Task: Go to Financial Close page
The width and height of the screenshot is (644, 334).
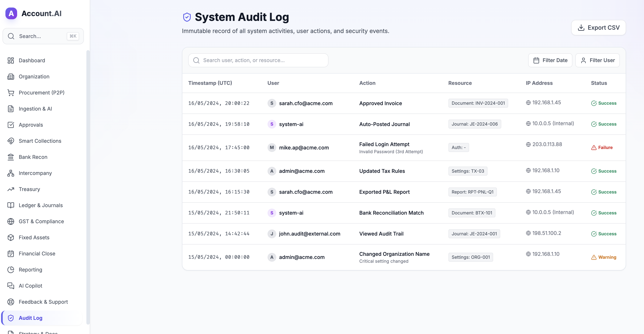Action: click(x=37, y=253)
